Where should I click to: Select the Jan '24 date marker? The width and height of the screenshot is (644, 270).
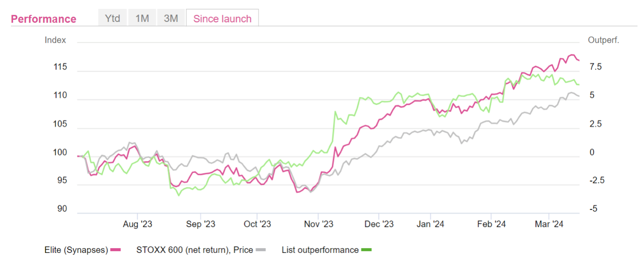pyautogui.click(x=430, y=225)
